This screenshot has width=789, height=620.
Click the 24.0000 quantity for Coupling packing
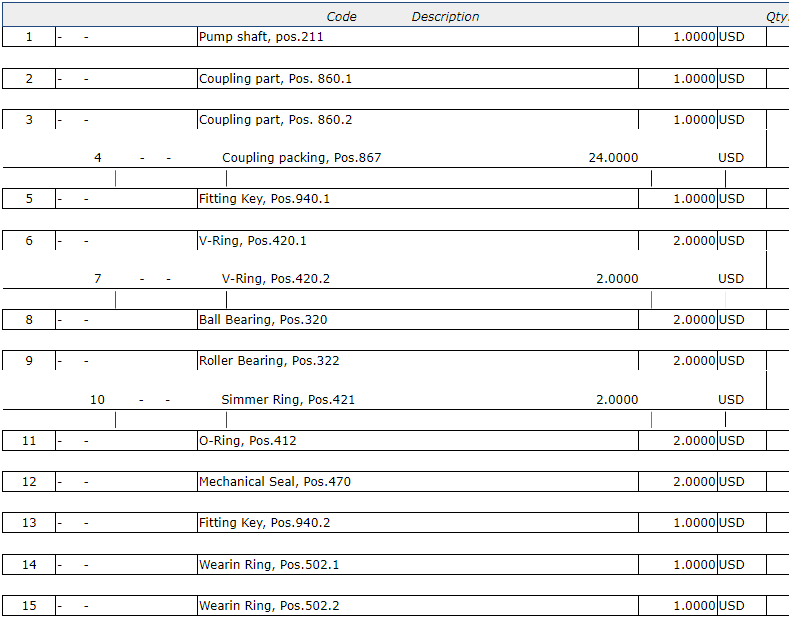[612, 158]
